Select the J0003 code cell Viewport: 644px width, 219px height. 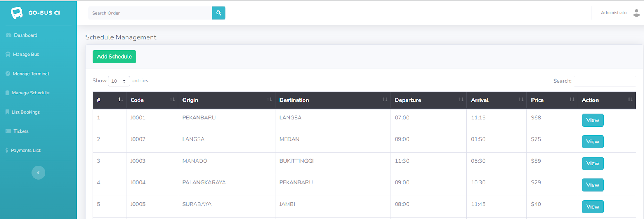[x=152, y=164]
